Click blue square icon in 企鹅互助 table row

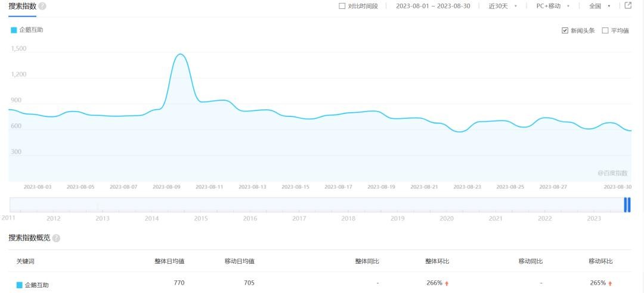(20, 285)
